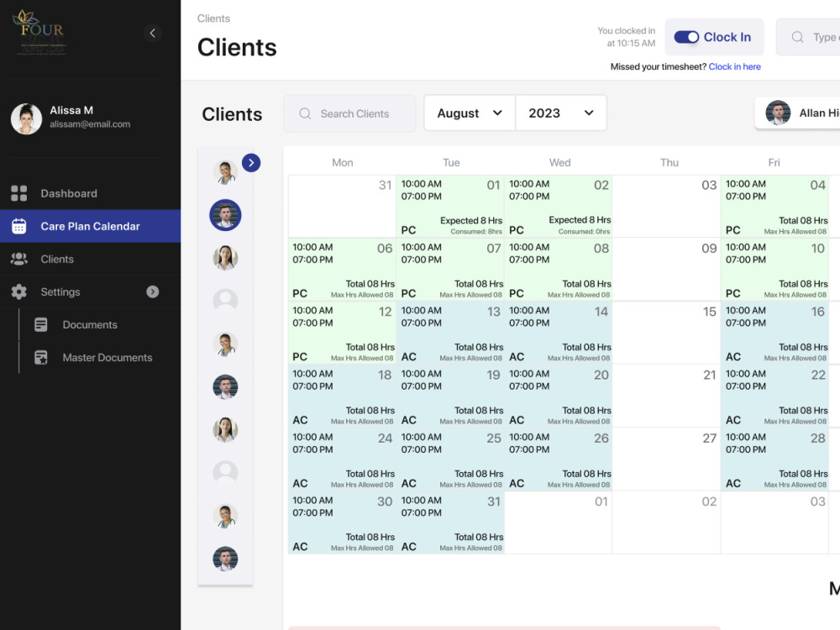Image resolution: width=840 pixels, height=630 pixels.
Task: Open the Allan client selector
Action: (798, 113)
